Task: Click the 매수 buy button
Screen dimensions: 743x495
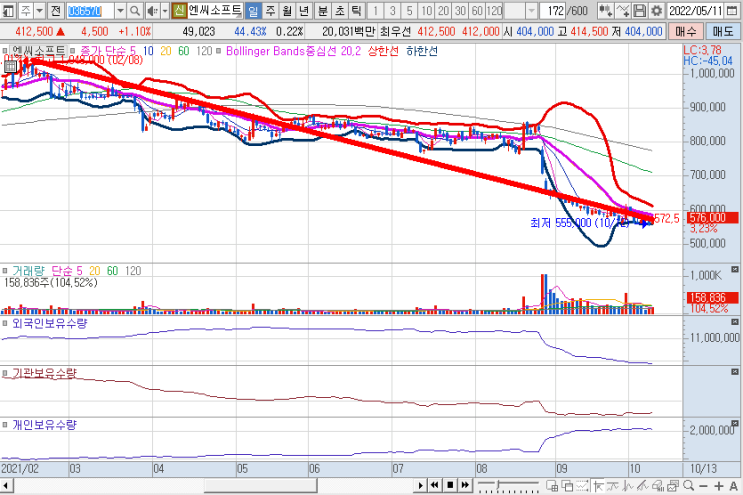Action: click(686, 31)
